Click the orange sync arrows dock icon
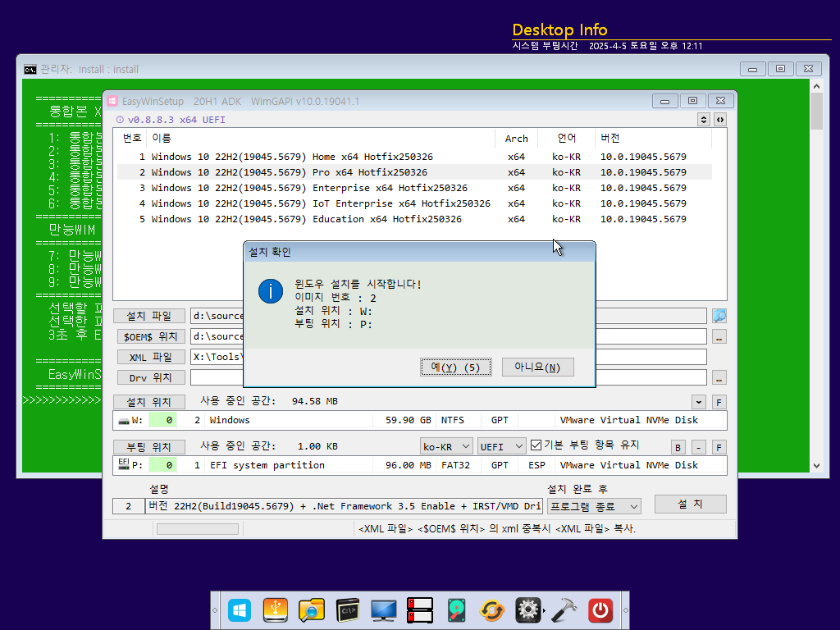840x630 pixels. point(492,610)
